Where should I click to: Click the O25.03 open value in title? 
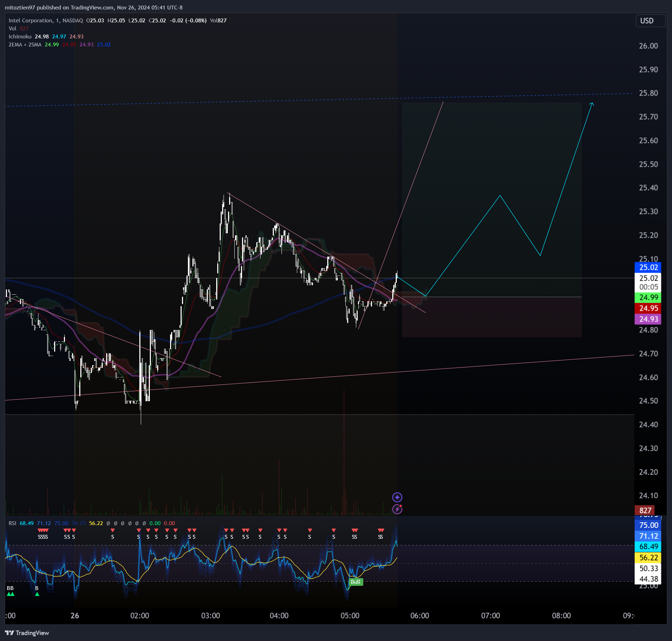coord(95,21)
